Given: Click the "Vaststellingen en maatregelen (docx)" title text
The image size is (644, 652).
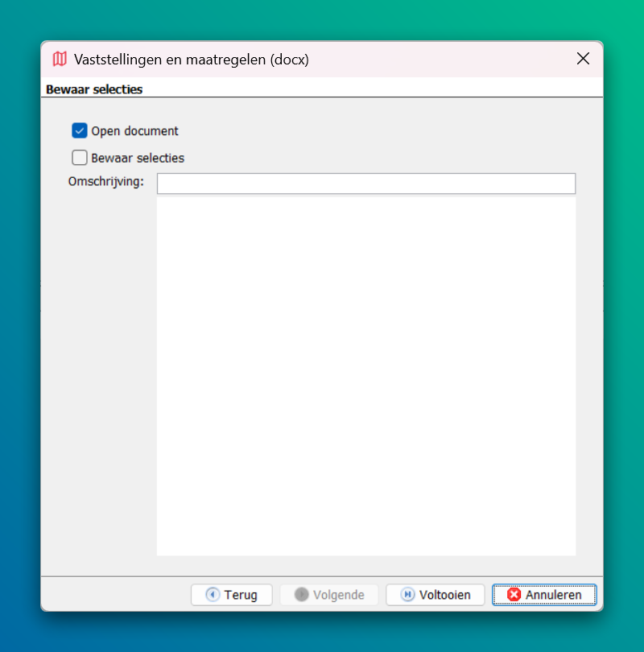Looking at the screenshot, I should click(191, 59).
